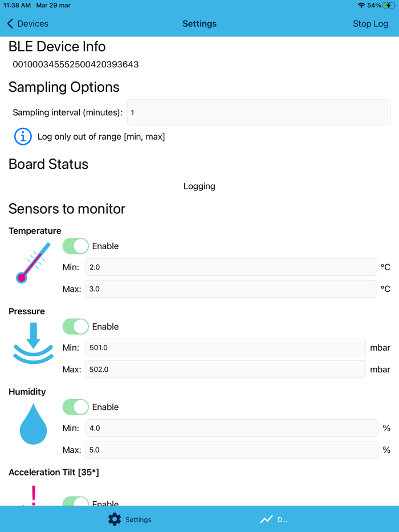399x532 pixels.
Task: Disable the Temperature sensor toggle
Action: pyautogui.click(x=75, y=246)
